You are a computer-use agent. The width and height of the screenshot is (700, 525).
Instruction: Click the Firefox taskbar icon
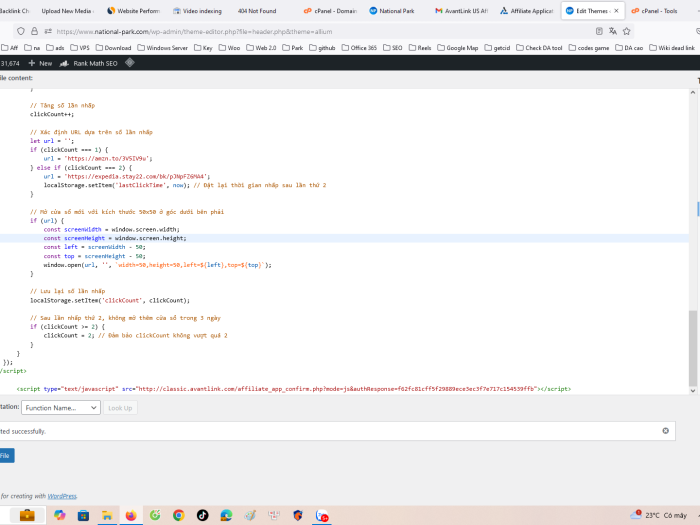[131, 515]
